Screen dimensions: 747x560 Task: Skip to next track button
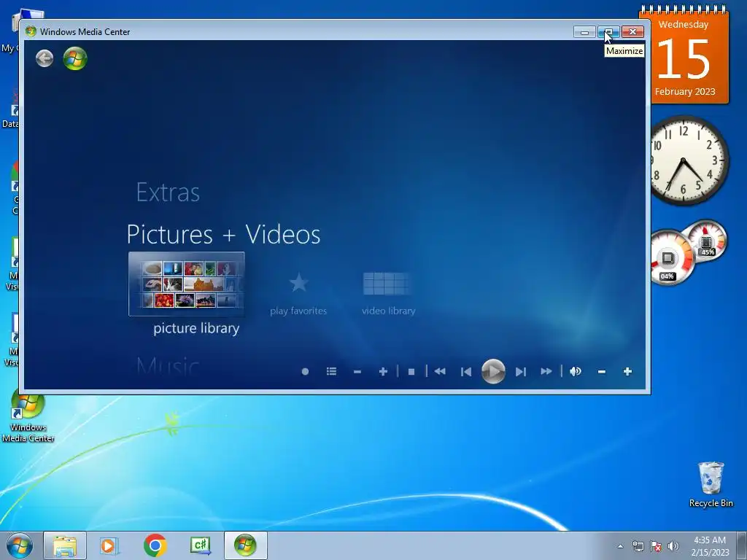coord(521,371)
